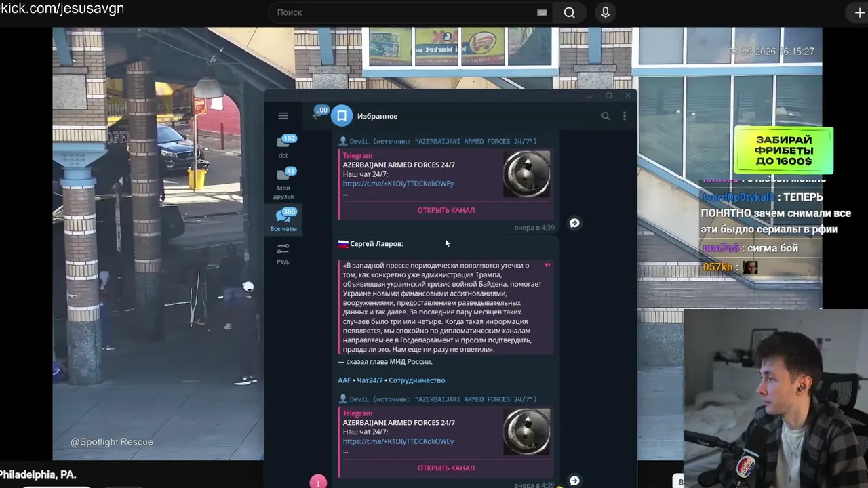Image resolution: width=868 pixels, height=488 pixels.
Task: Open the channel logo thumbnail in the upper card
Action: [527, 174]
